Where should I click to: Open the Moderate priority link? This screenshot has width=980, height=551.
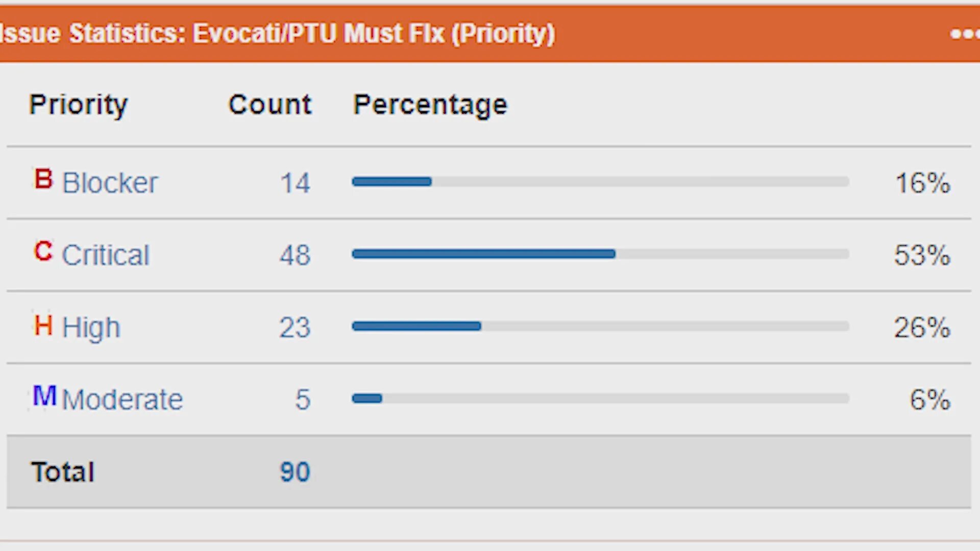122,399
